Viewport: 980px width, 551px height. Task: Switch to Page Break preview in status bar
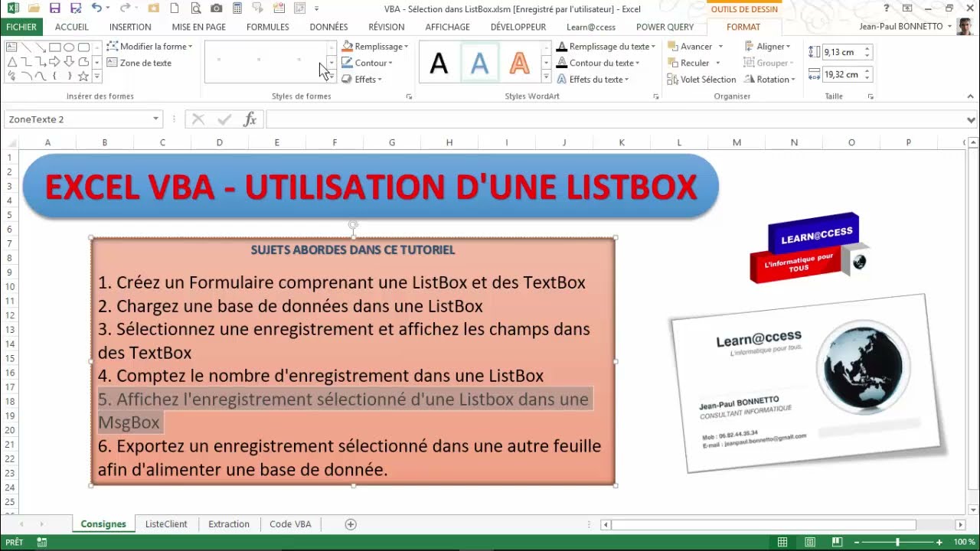[837, 543]
